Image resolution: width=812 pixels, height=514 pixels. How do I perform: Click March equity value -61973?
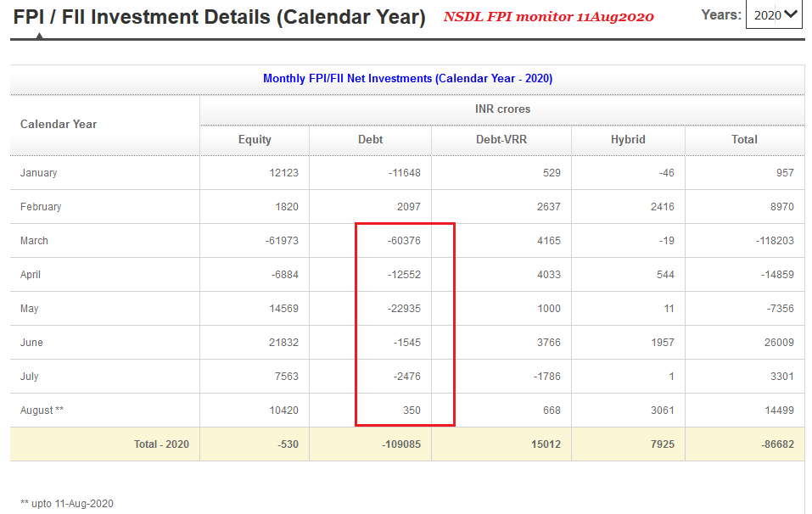(x=283, y=241)
